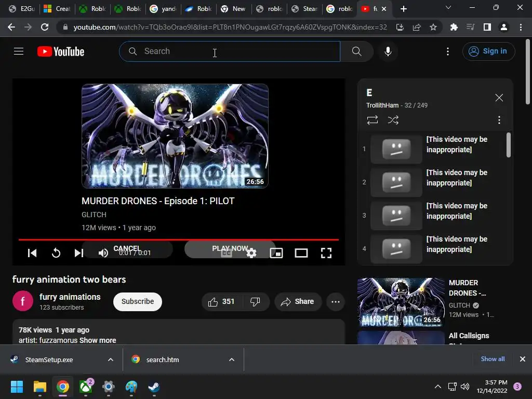
Task: Expand description with Show more
Action: (98, 340)
